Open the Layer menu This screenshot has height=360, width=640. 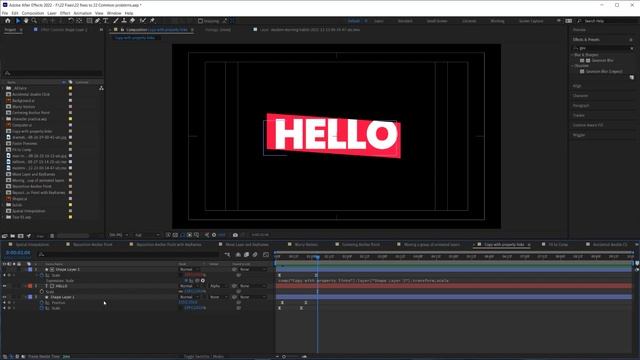(52, 13)
